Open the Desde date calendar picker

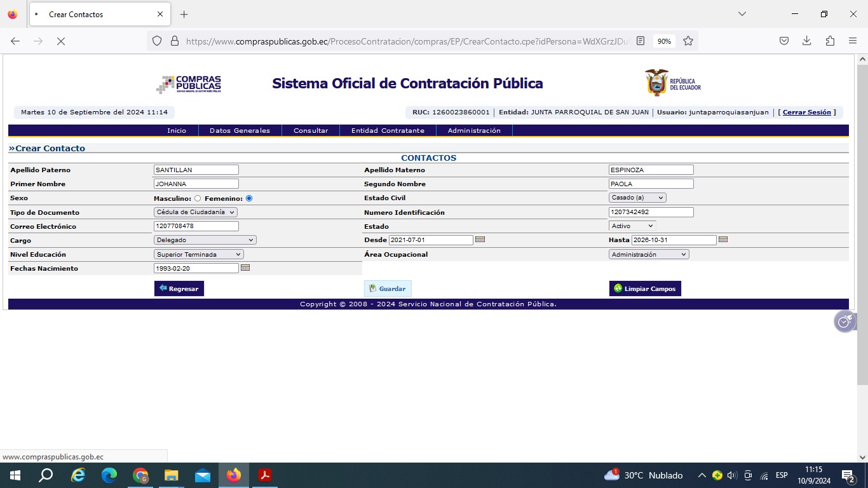point(480,240)
